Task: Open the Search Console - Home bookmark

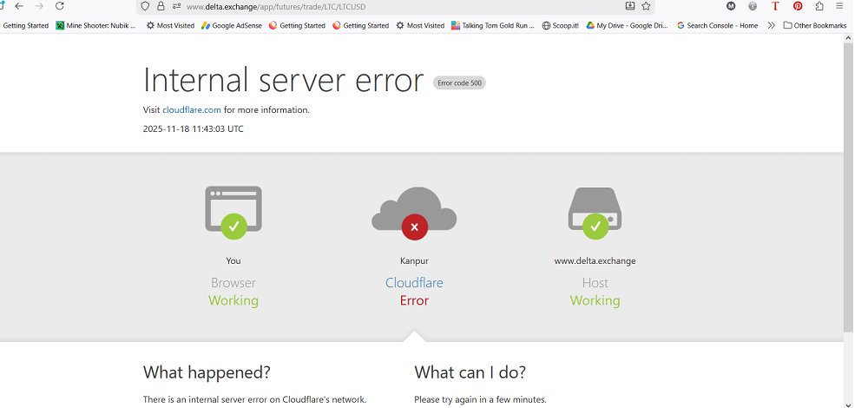Action: pos(718,25)
